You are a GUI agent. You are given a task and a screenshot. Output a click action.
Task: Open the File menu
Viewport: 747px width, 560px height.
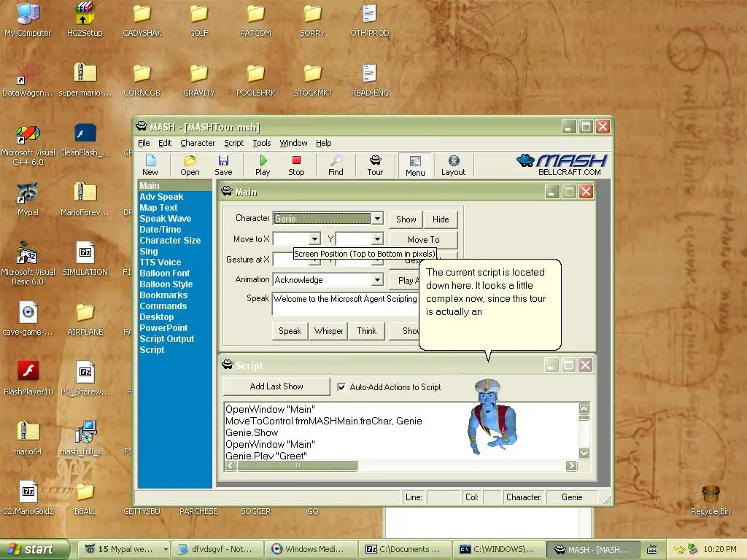pyautogui.click(x=144, y=143)
